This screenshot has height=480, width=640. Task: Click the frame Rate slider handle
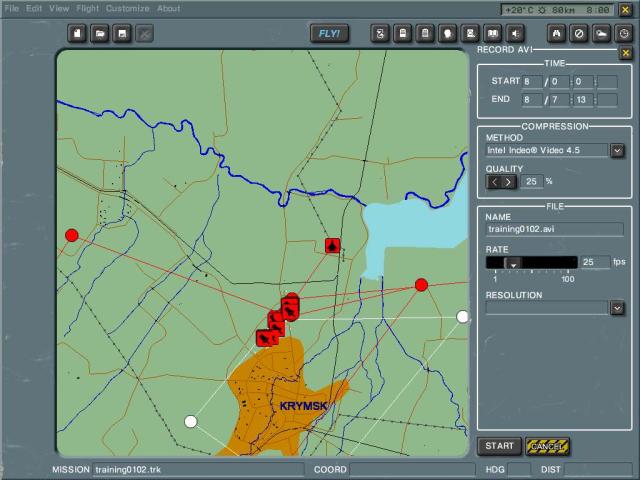tap(512, 263)
